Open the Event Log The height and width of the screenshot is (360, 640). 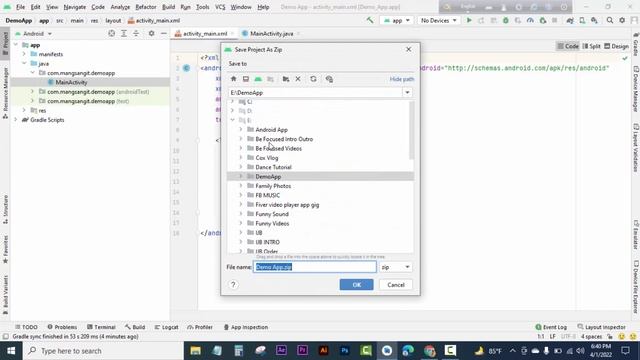tap(551, 327)
